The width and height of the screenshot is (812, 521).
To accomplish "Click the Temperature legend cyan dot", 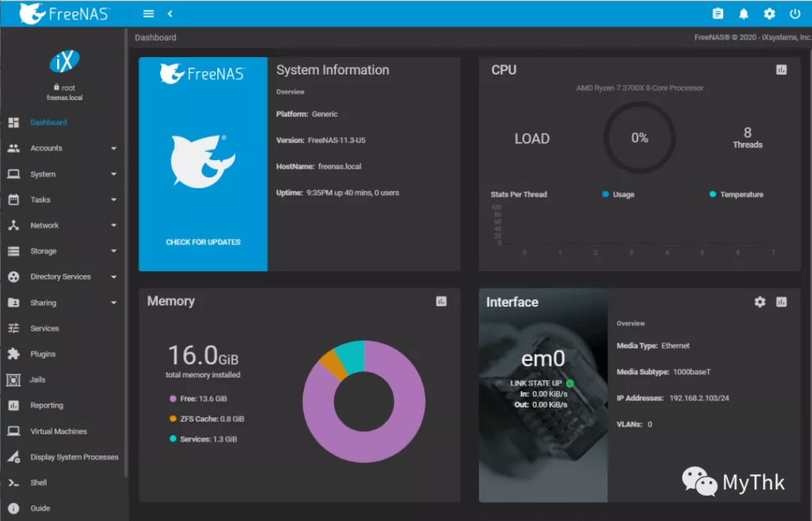I will pyautogui.click(x=713, y=194).
